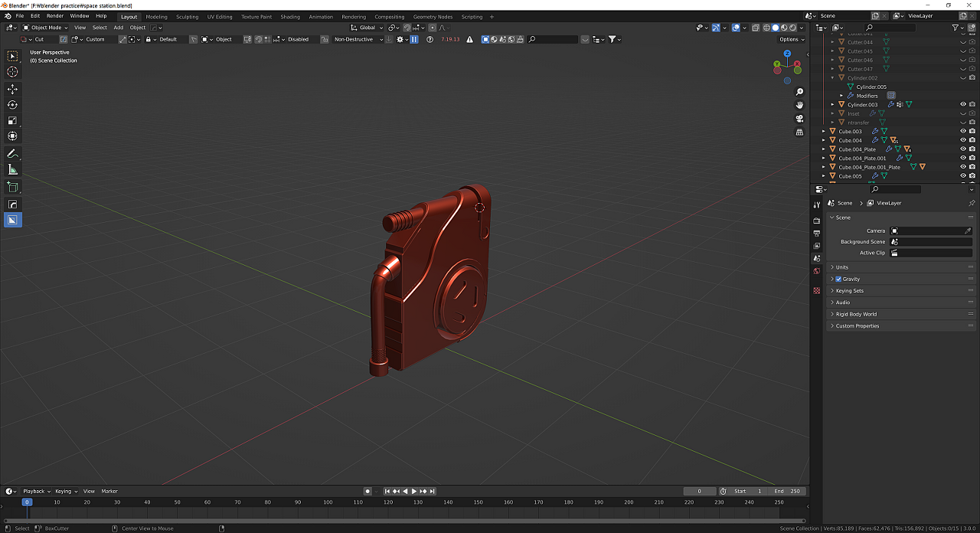Open the Render properties tab
This screenshot has width=980, height=533.
817,221
